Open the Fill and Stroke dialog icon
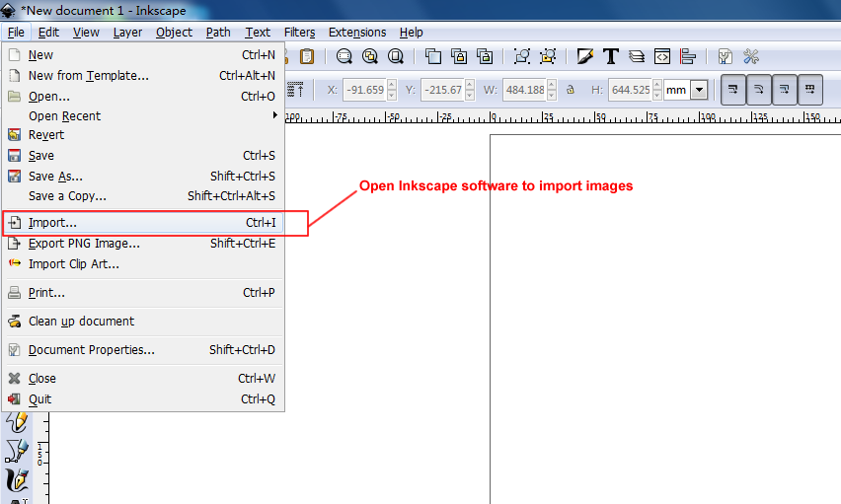This screenshot has width=841, height=504. [x=585, y=56]
